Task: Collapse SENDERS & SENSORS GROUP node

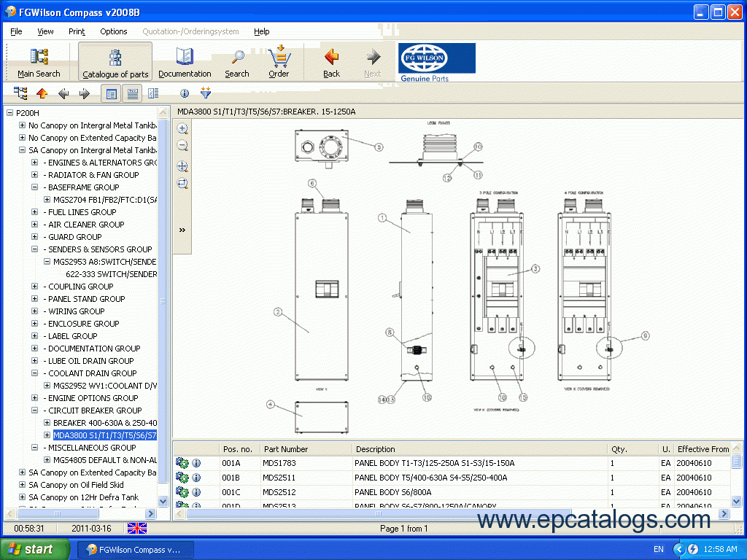Action: click(x=35, y=249)
